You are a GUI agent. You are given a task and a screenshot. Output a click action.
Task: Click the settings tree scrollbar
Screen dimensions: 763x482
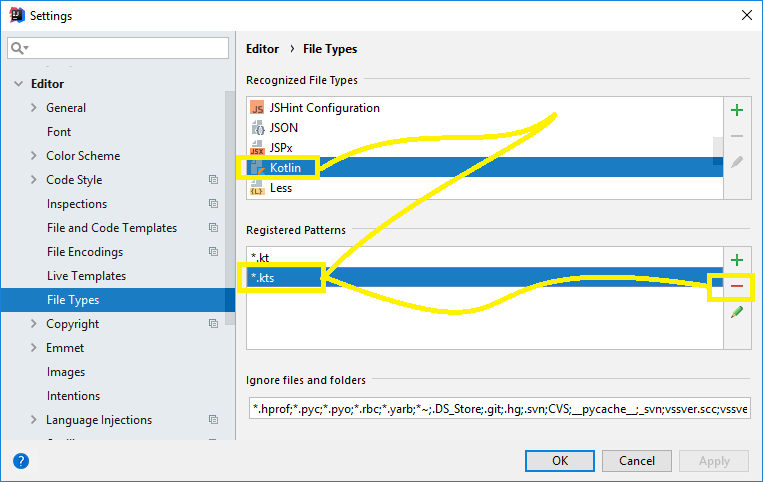pos(230,208)
